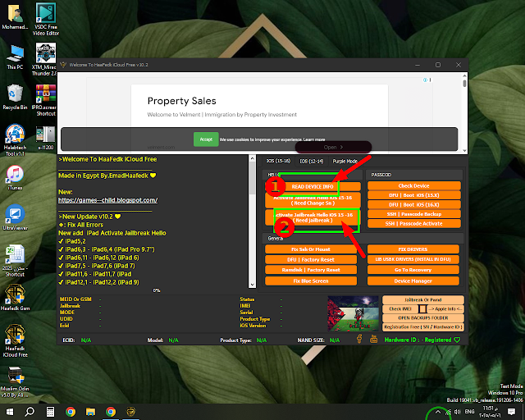
Task: Click Registration Free (SN / Hardware ID)
Action: [x=423, y=326]
